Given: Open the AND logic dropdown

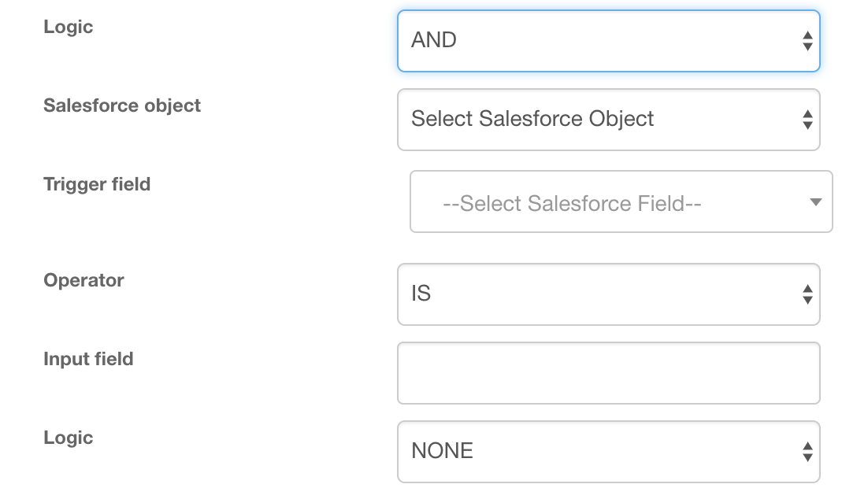Looking at the screenshot, I should (608, 41).
